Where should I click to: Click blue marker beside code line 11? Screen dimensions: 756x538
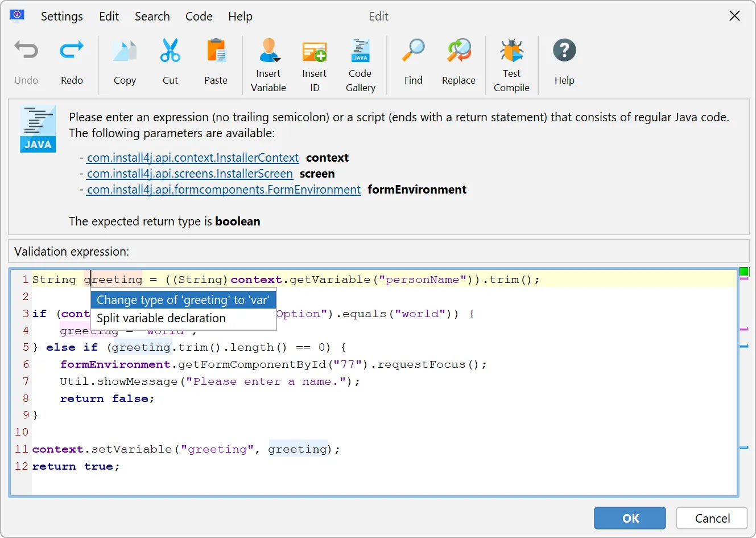tap(744, 448)
